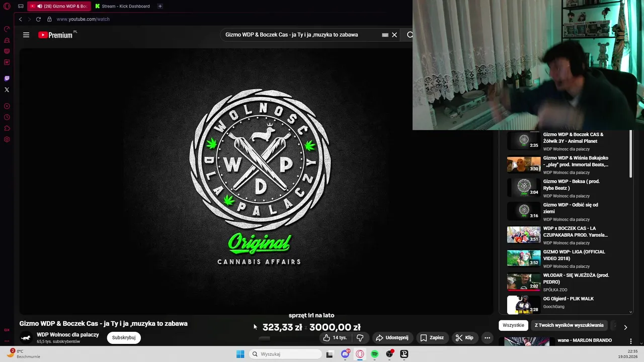Open on-screen keyboard in YouTube search
This screenshot has height=362, width=644.
click(385, 35)
